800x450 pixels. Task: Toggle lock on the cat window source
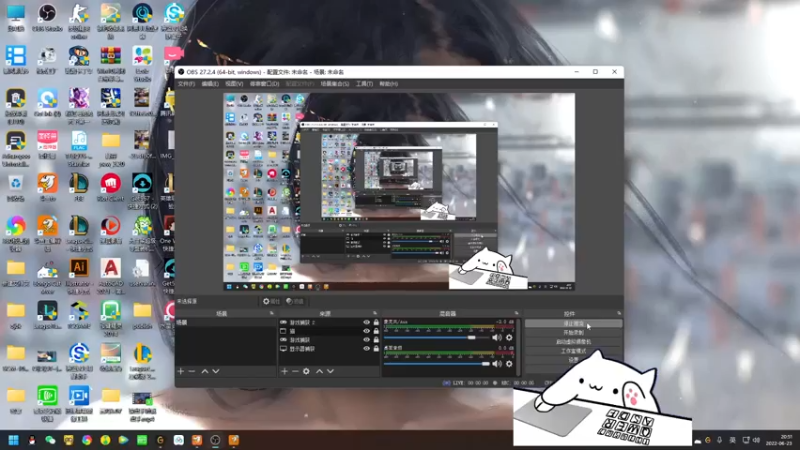(x=377, y=331)
